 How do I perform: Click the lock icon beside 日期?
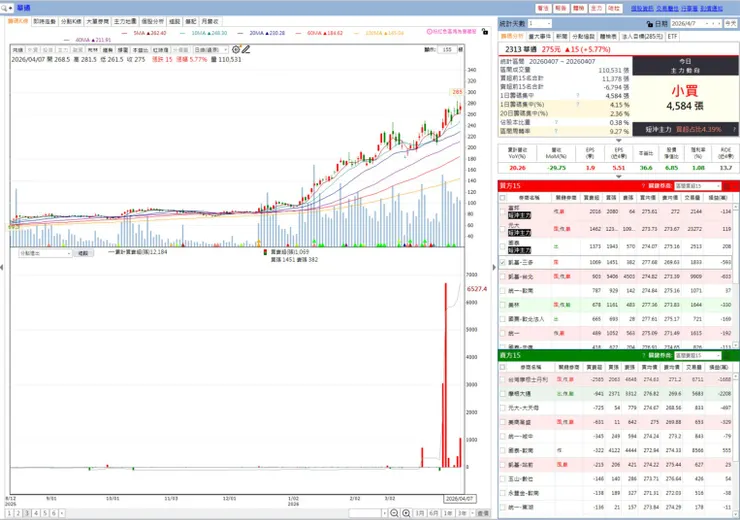[649, 24]
